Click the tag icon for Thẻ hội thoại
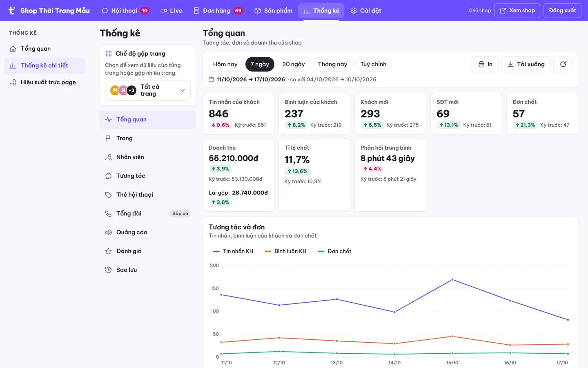 (x=108, y=195)
